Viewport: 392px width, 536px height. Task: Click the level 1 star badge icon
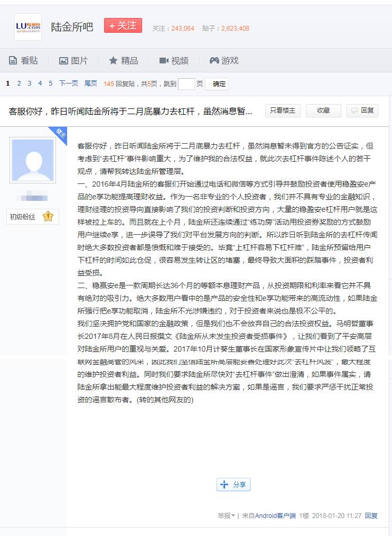click(x=48, y=216)
